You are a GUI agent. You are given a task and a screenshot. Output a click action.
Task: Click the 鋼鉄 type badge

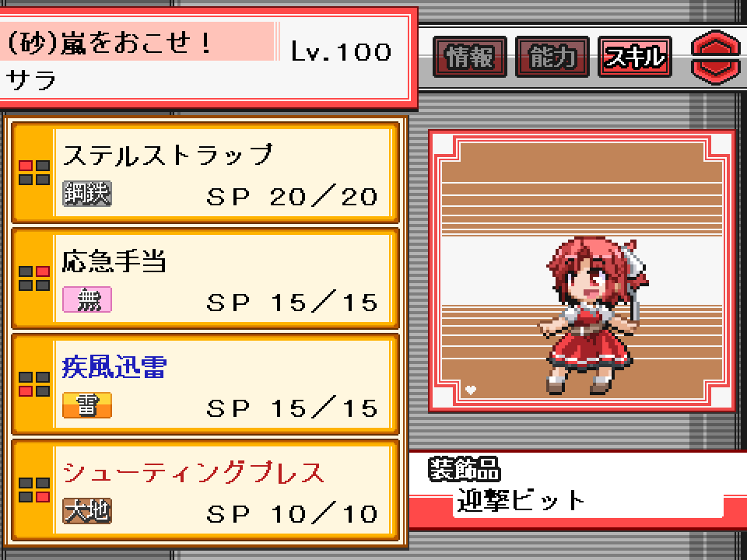(x=87, y=194)
